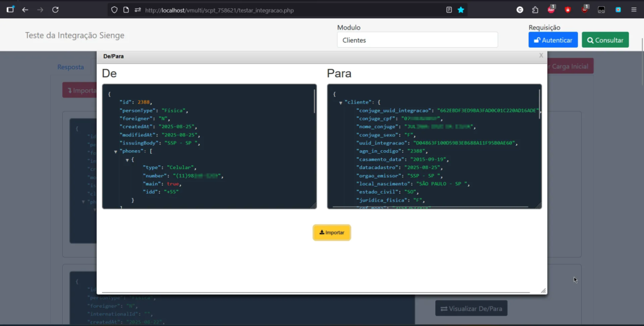Click the bookmark star in address bar

(x=461, y=10)
